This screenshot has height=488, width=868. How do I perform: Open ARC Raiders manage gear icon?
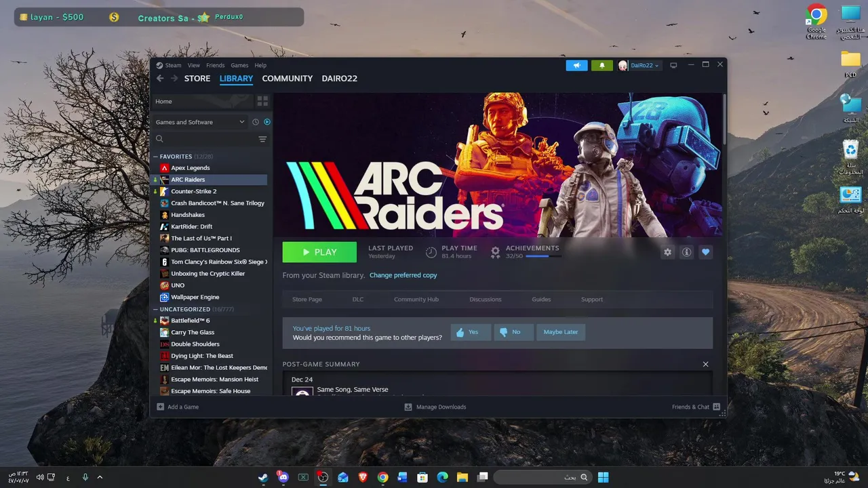coord(668,252)
